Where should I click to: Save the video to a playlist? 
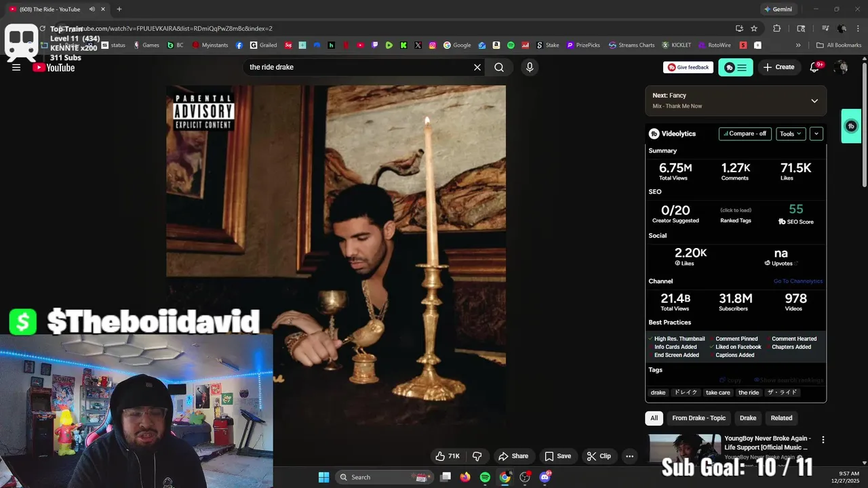click(557, 456)
